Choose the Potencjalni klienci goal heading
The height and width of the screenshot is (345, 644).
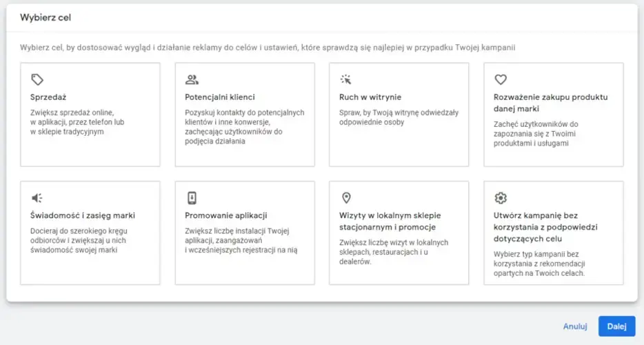point(220,97)
